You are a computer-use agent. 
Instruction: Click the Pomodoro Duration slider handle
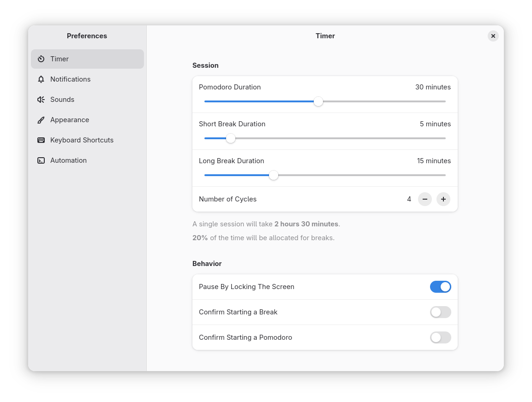click(x=318, y=101)
